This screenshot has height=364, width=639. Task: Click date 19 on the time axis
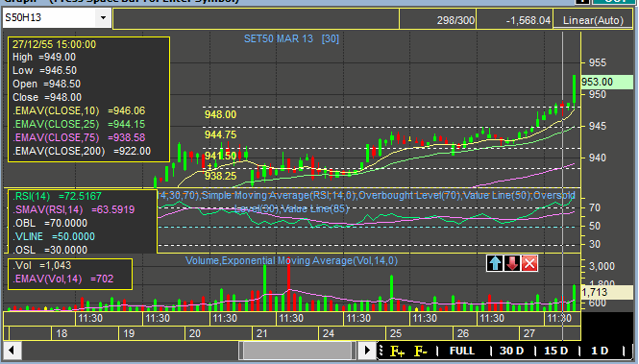(129, 333)
